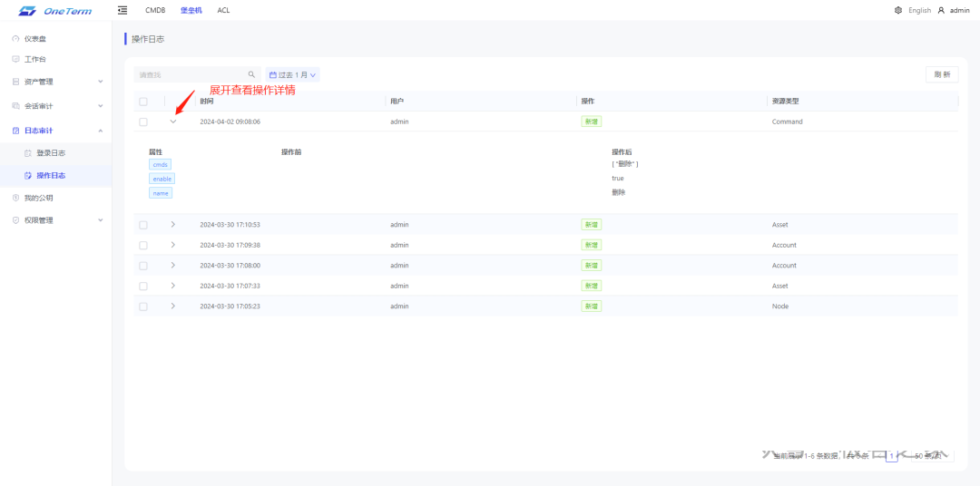The width and height of the screenshot is (980, 486).
Task: Expand the 资产管理 sidebar menu
Action: (x=101, y=82)
